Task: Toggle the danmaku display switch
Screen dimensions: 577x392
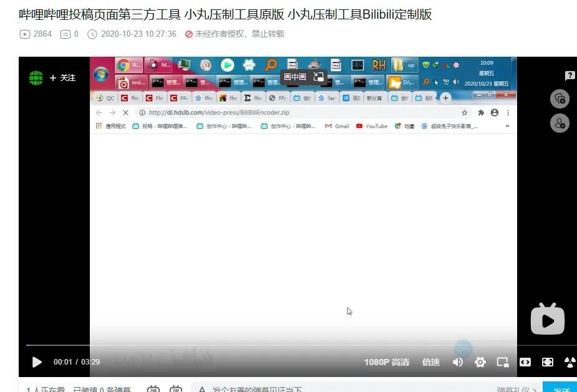Action: [153, 389]
